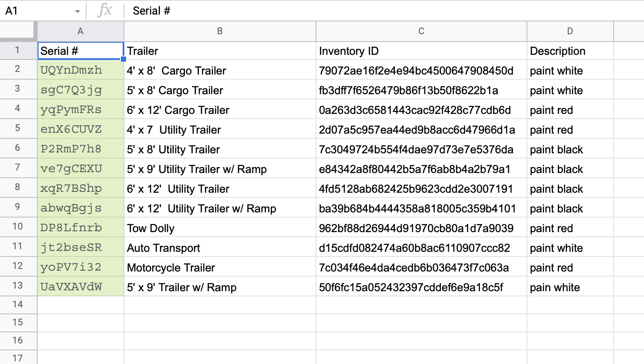The image size is (644, 364).
Task: Click the formula bar showing Serial #
Action: click(343, 11)
